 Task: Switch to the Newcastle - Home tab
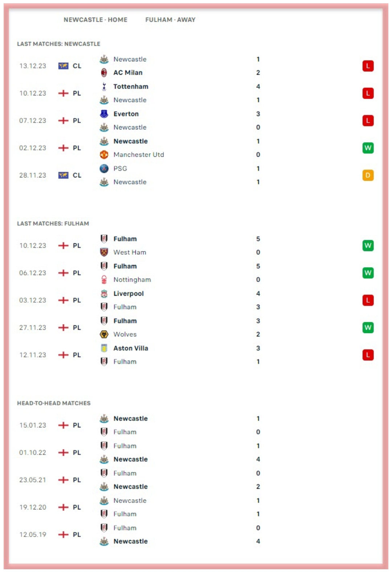(x=95, y=20)
